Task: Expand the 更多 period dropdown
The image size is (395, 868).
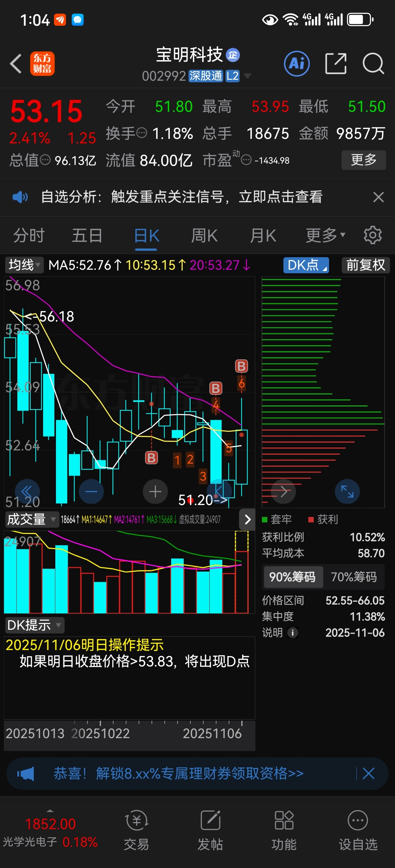Action: click(x=326, y=235)
